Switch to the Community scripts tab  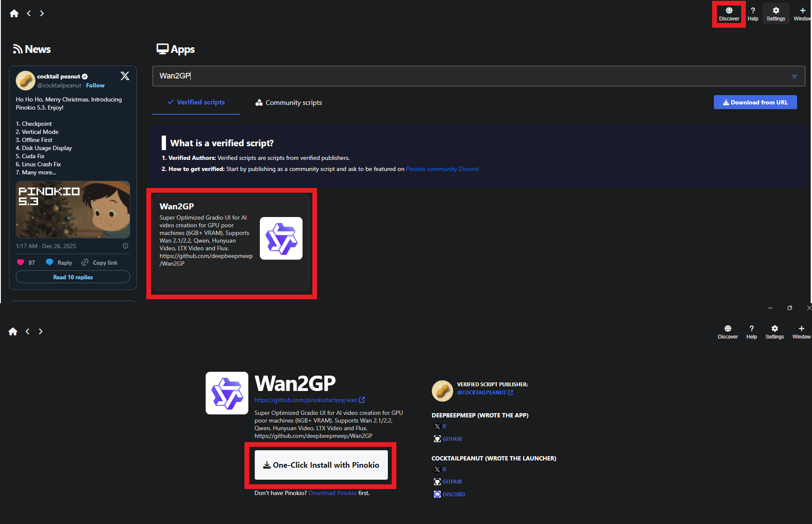coord(288,102)
